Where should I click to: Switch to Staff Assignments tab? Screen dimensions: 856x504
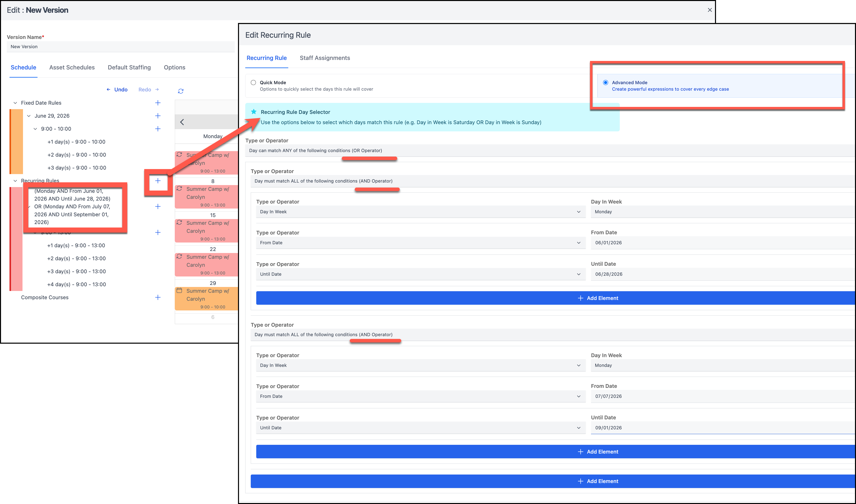[325, 58]
